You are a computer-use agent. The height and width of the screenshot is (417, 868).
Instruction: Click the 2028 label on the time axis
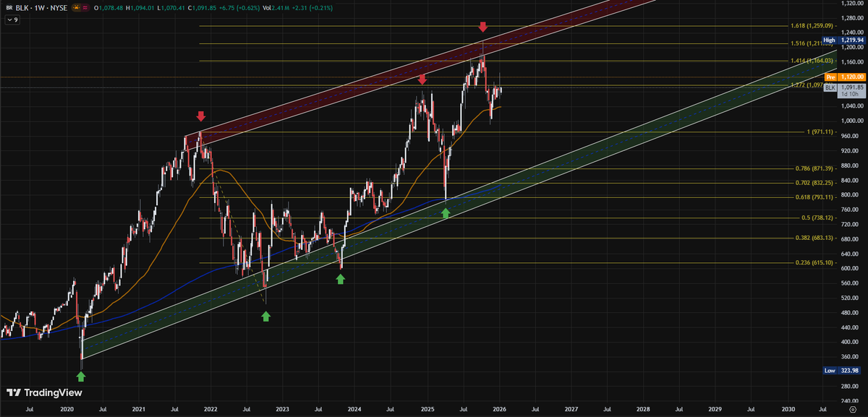pos(643,409)
